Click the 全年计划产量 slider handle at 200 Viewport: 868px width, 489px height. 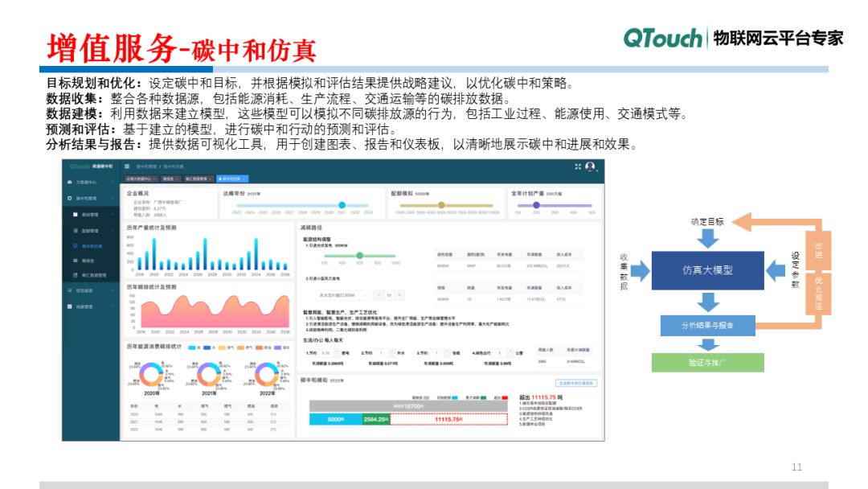point(536,205)
